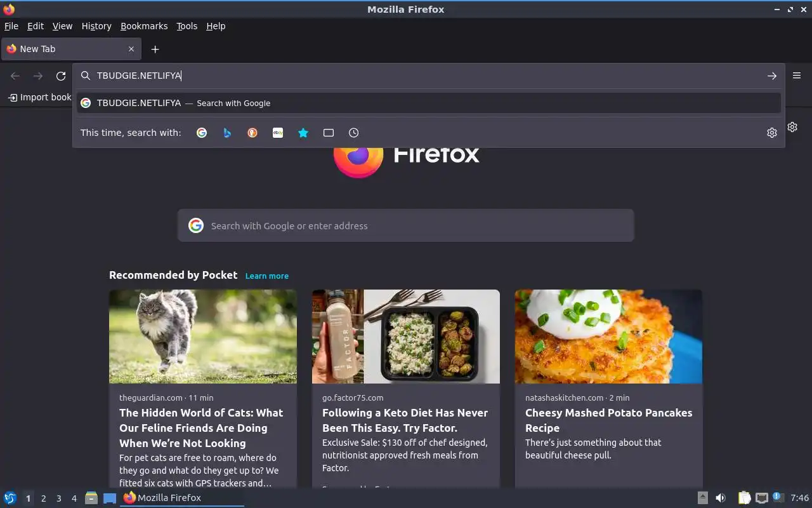Reload the current page

click(61, 76)
